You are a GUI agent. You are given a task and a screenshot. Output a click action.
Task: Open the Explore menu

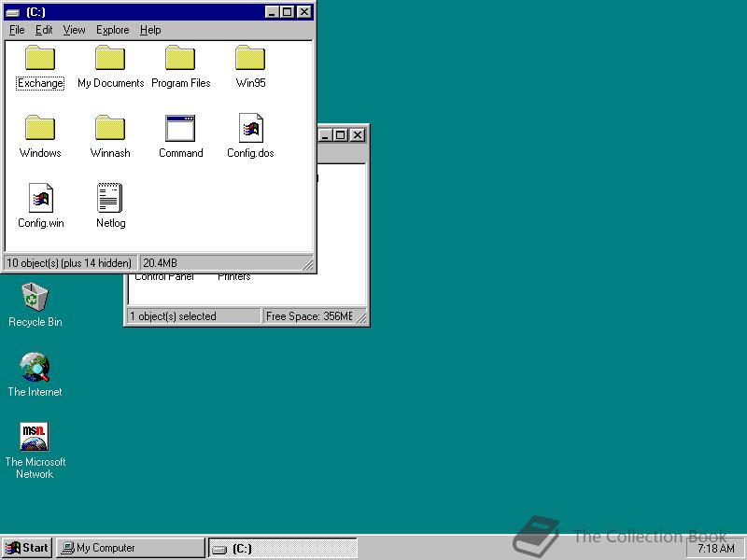tap(112, 30)
